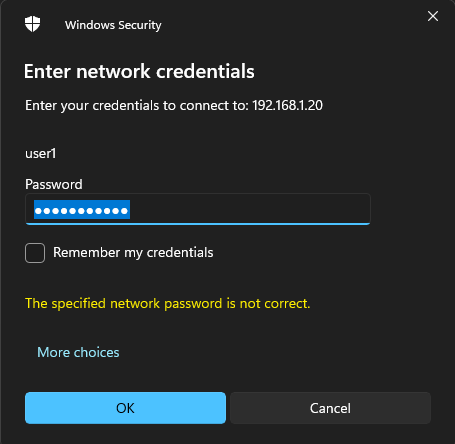Select the user1 username text

pos(41,154)
